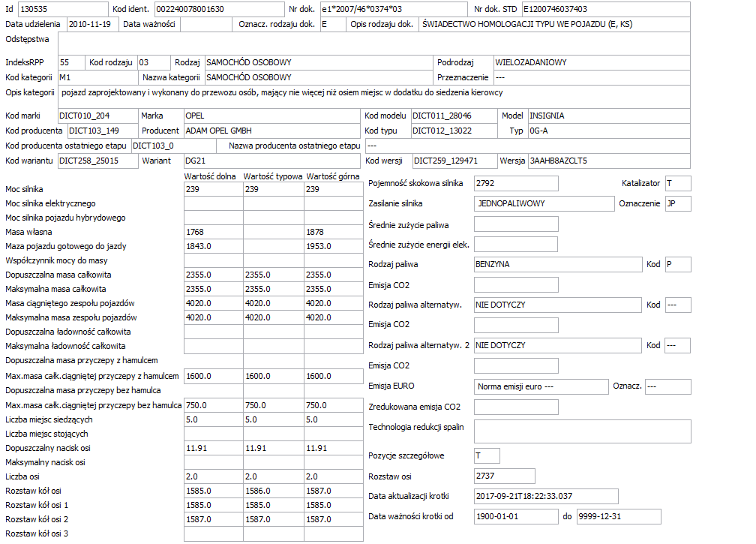Image resolution: width=756 pixels, height=544 pixels.
Task: Click the Emisja EURO norm field
Action: tap(541, 386)
